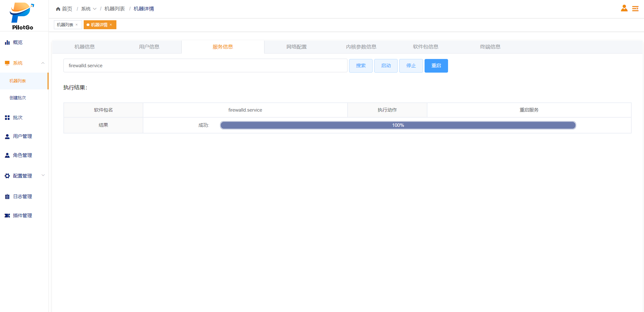
Task: Open 创建批次 in the sidebar
Action: click(x=18, y=98)
